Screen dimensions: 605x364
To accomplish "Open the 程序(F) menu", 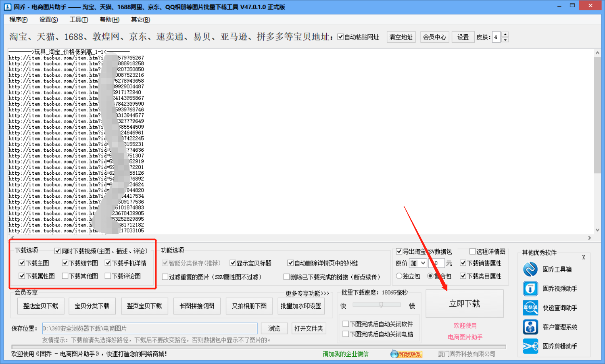I will coord(18,20).
